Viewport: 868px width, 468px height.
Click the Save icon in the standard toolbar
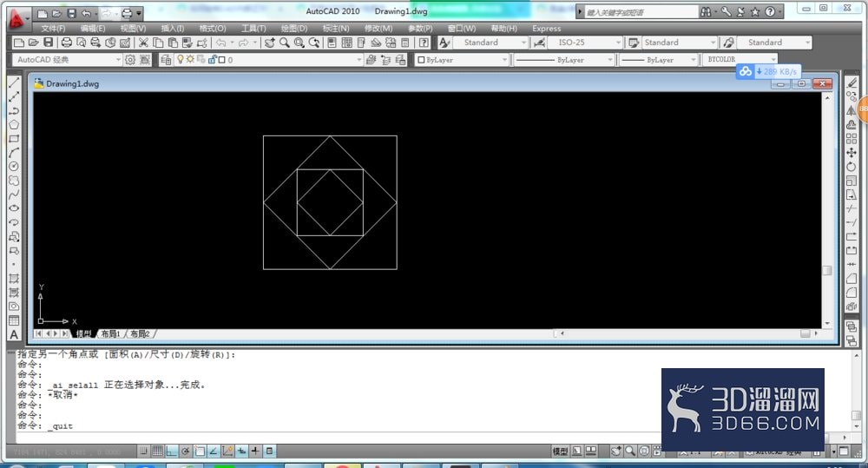tap(49, 43)
